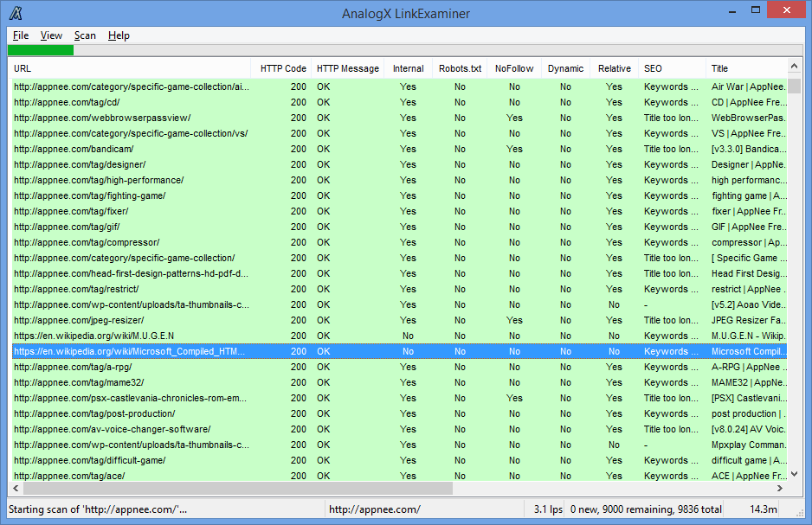Sort by the Title column header
Viewport: 812px width, 525px height.
coord(746,68)
